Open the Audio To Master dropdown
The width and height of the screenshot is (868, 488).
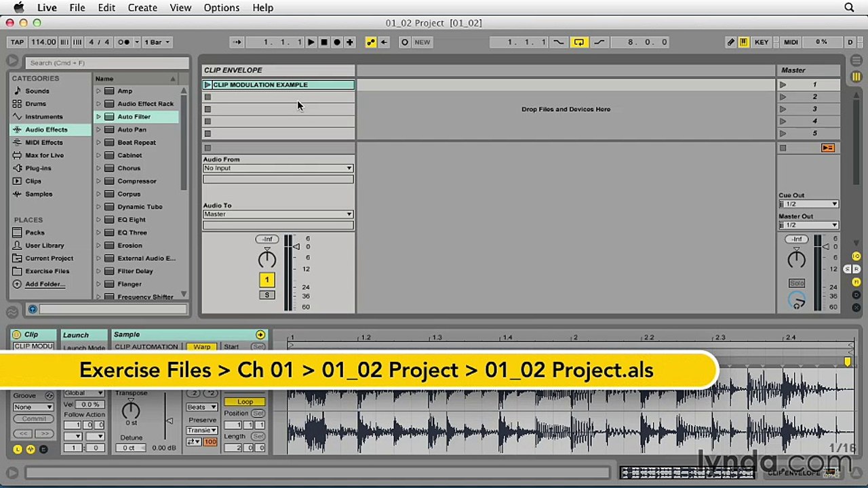click(278, 214)
